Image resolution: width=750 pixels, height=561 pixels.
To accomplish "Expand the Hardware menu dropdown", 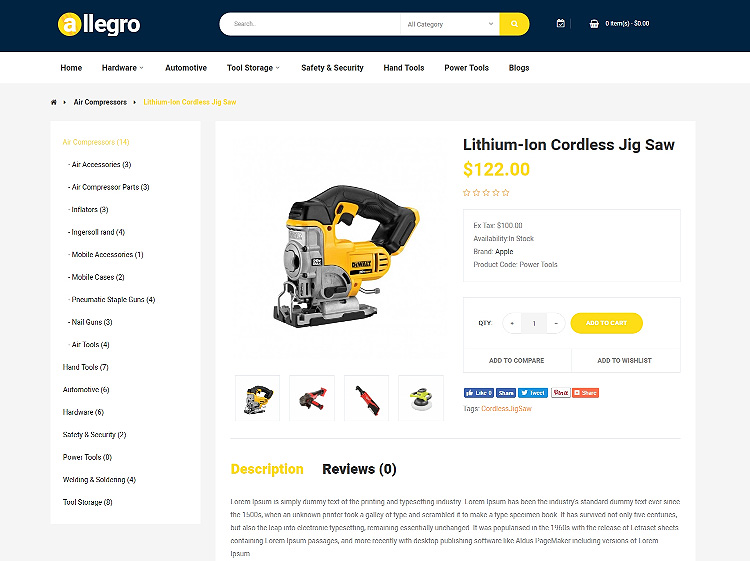I will coord(122,68).
